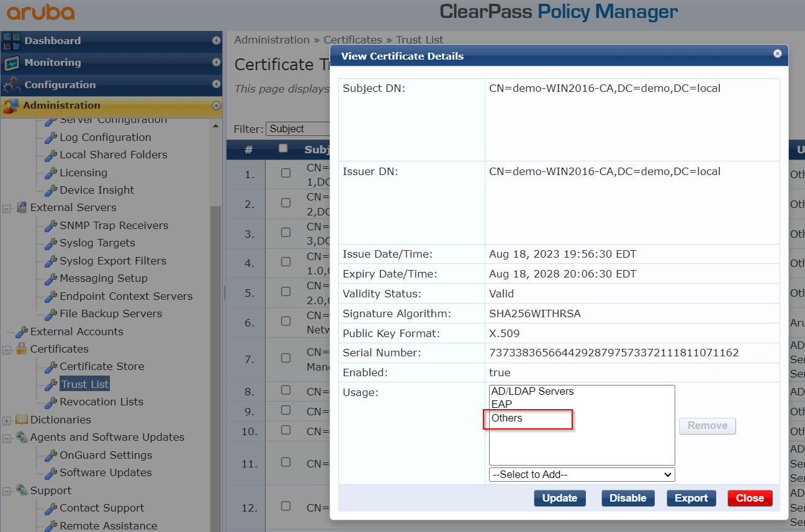Select AD/LDAP Servers in Usage list

[533, 391]
